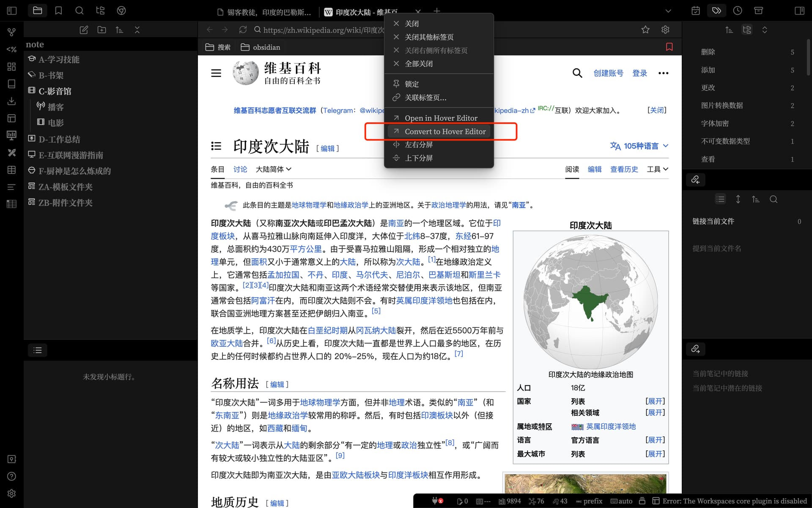Image resolution: width=812 pixels, height=508 pixels.
Task: Open the bookmarks panel icon
Action: click(58, 11)
